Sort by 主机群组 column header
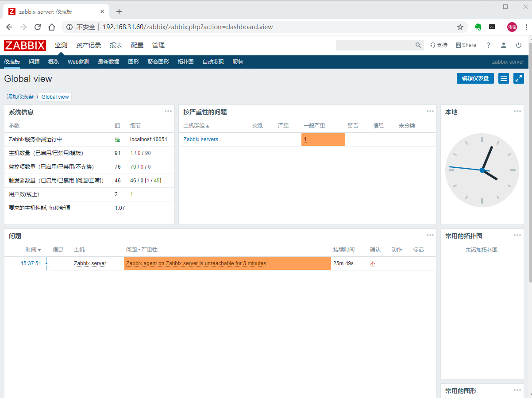Image resolution: width=532 pixels, height=398 pixels. pos(196,126)
